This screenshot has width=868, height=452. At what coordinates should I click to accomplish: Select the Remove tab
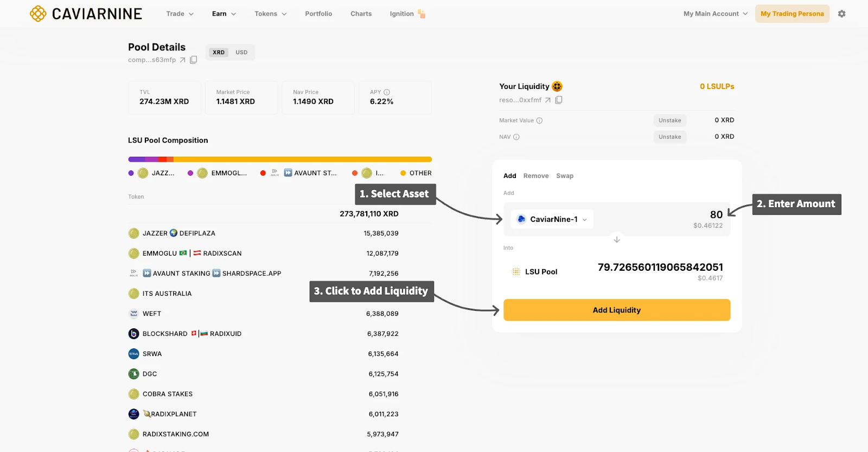click(536, 176)
